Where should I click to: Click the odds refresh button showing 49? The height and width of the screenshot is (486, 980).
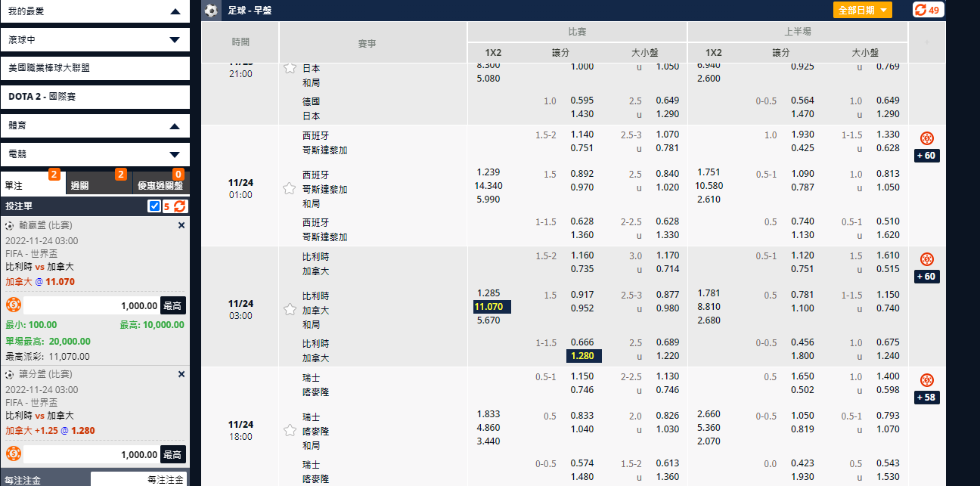(928, 10)
